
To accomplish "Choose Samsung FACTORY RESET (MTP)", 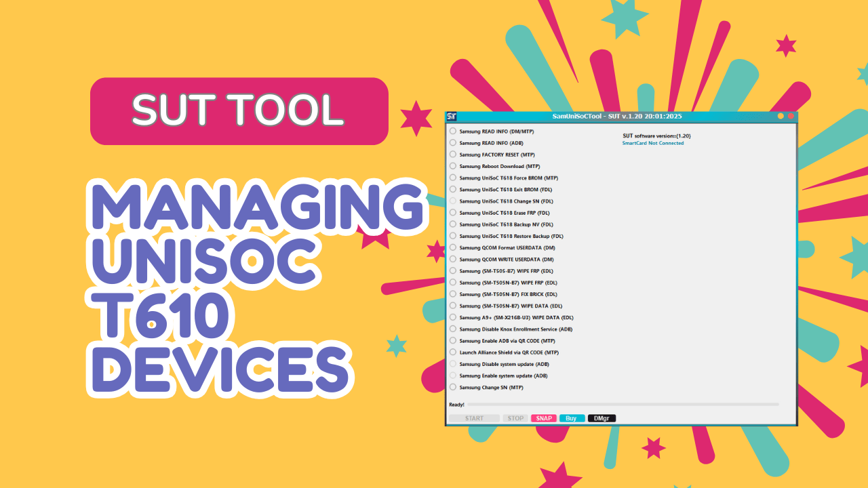I will (x=453, y=155).
